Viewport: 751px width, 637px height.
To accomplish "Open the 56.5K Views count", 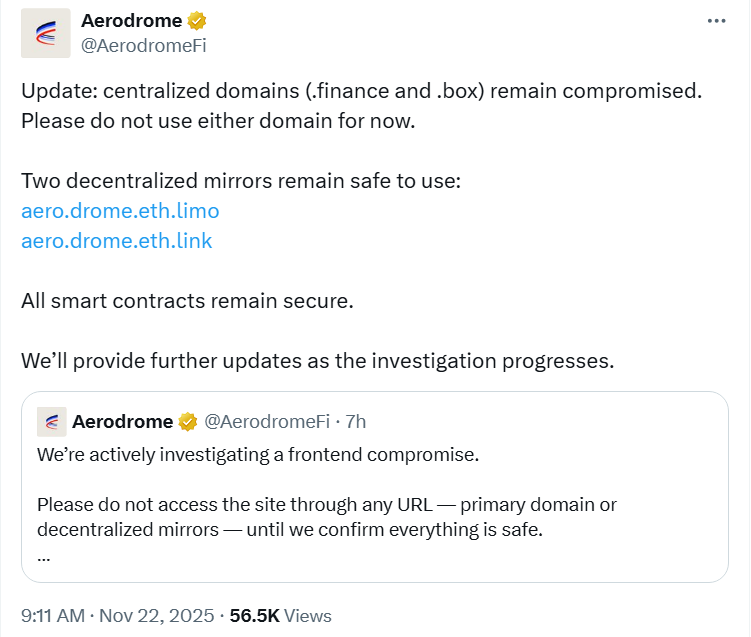I will [x=280, y=616].
